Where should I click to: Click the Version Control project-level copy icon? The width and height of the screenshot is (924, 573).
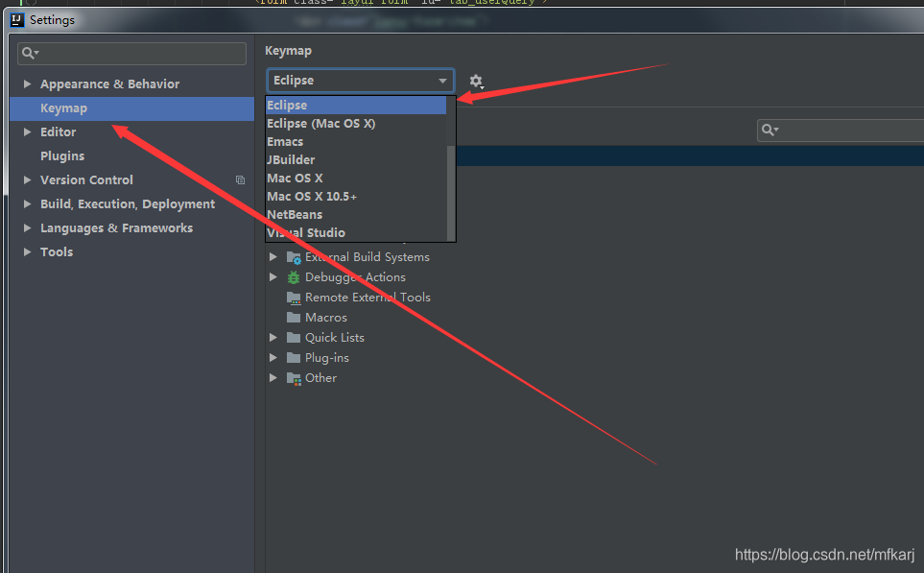(x=241, y=179)
